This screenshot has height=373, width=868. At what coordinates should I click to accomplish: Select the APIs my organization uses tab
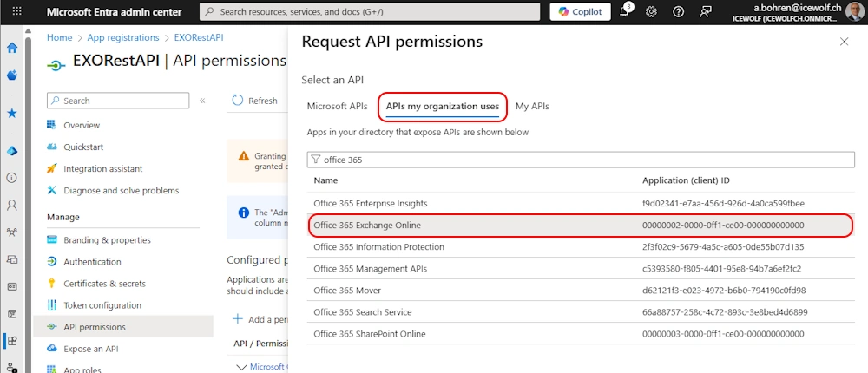point(442,106)
